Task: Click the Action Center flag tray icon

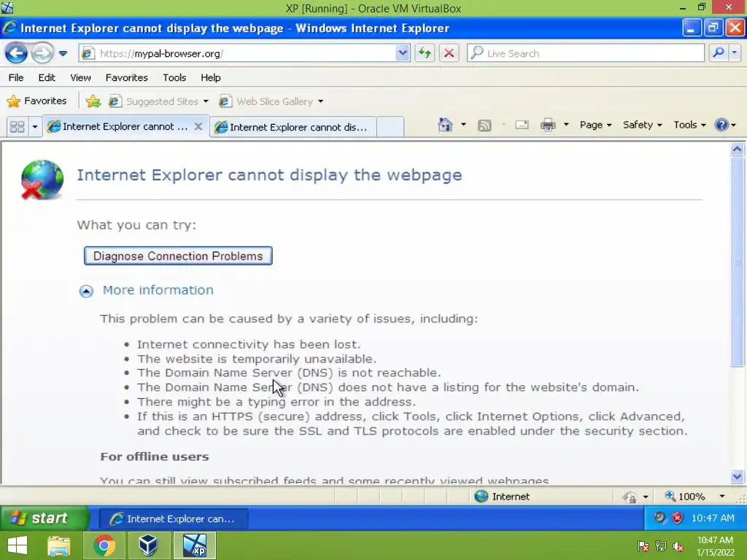Action: (643, 547)
